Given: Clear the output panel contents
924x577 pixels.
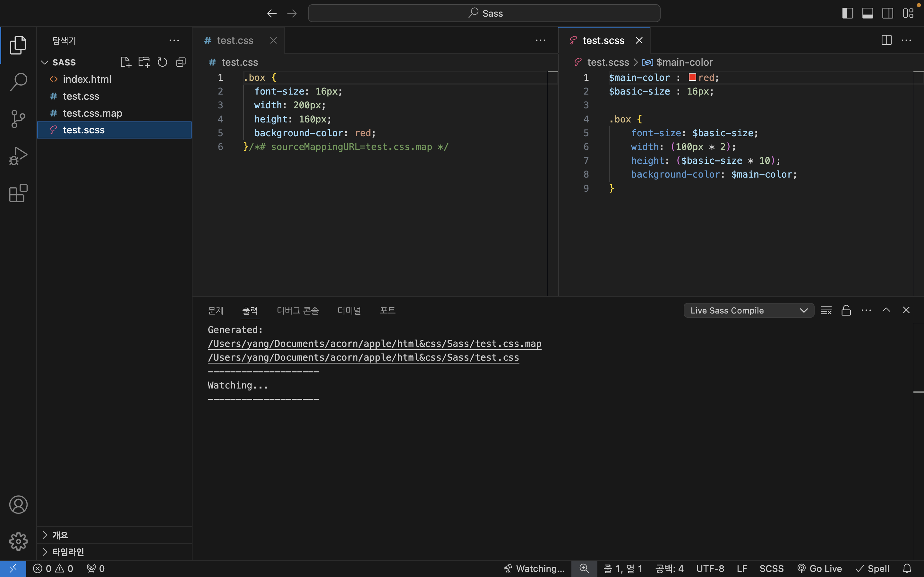Looking at the screenshot, I should tap(826, 310).
